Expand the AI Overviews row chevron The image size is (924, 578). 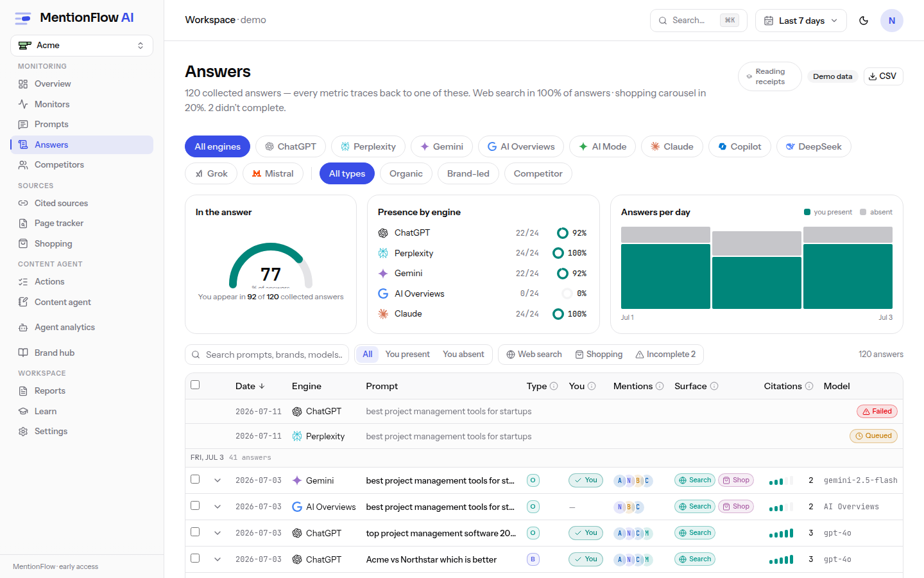(218, 507)
